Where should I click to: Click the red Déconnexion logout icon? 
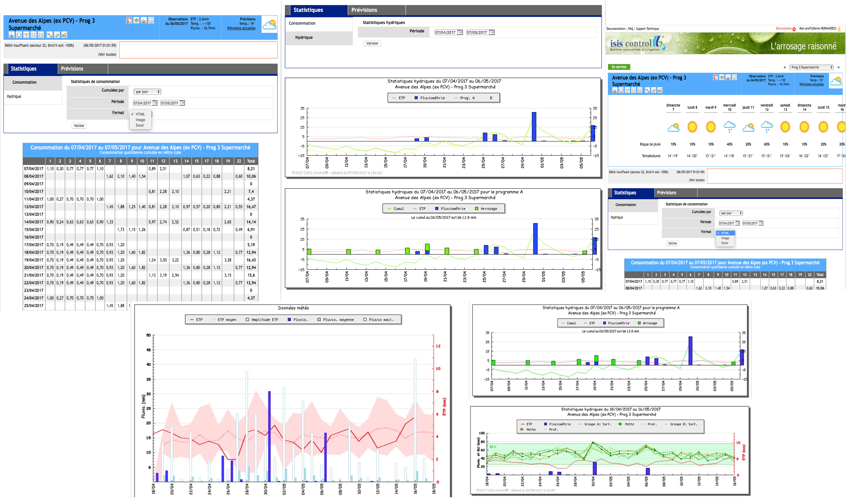794,29
